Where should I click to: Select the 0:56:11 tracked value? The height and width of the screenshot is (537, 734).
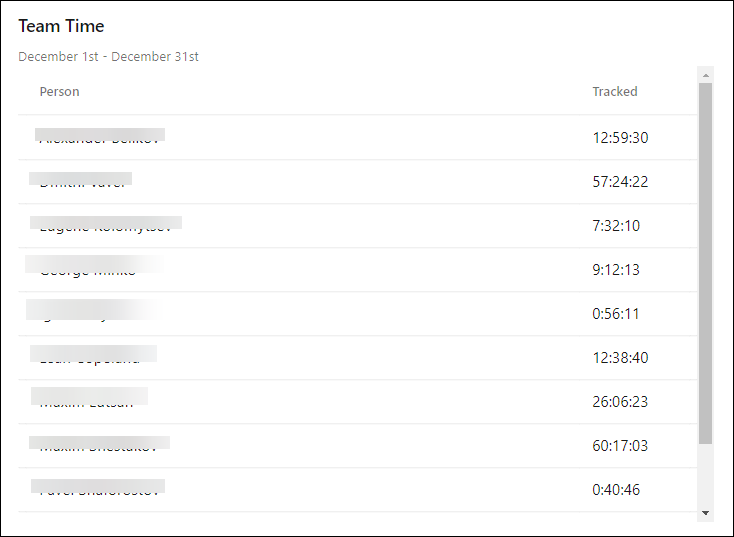click(x=616, y=314)
